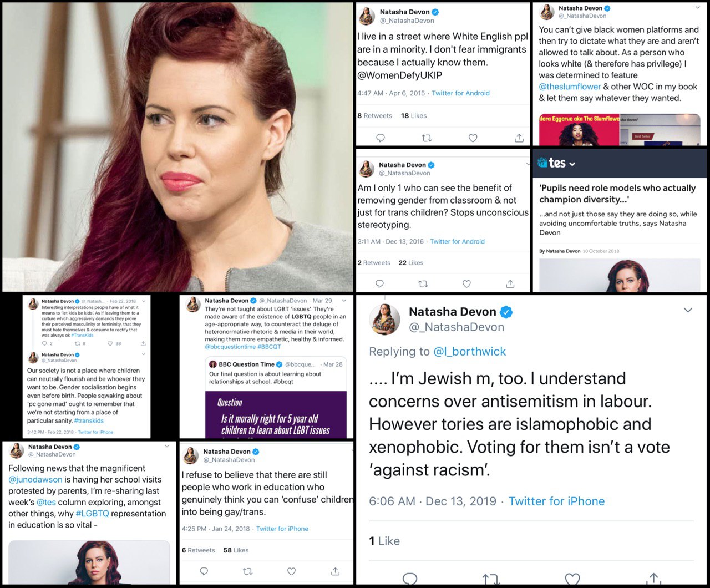This screenshot has height=588, width=710.
Task: Open the @l_borthwick reply link
Action: point(470,351)
